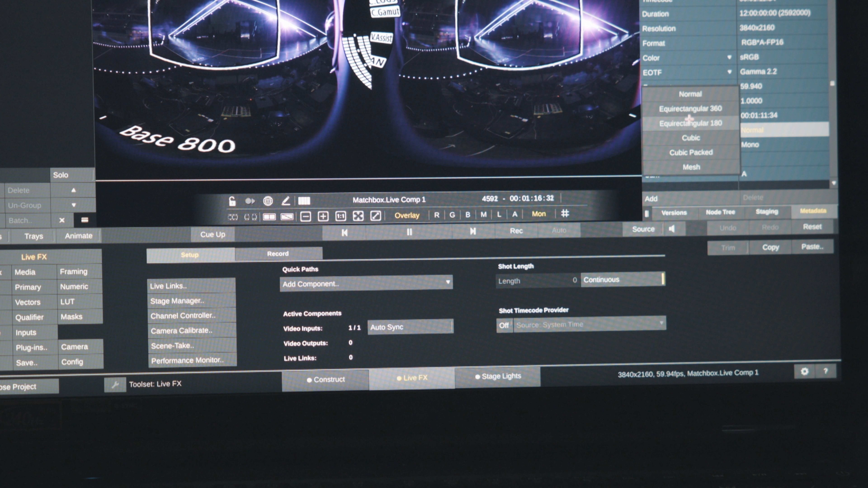Click the speaker audio icon

pos(672,229)
